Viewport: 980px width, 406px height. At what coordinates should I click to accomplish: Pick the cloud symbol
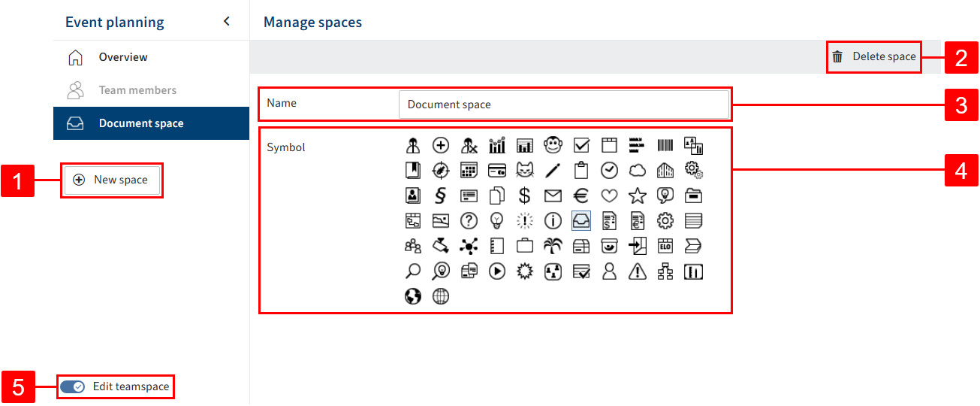(x=638, y=171)
